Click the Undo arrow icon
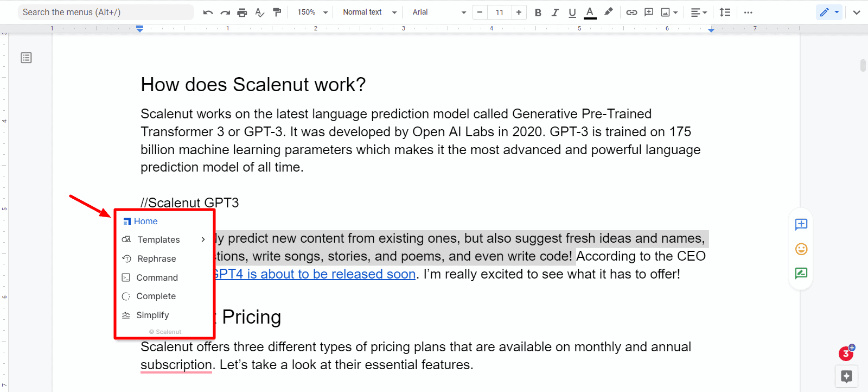Viewport: 868px width, 392px height. coord(208,12)
